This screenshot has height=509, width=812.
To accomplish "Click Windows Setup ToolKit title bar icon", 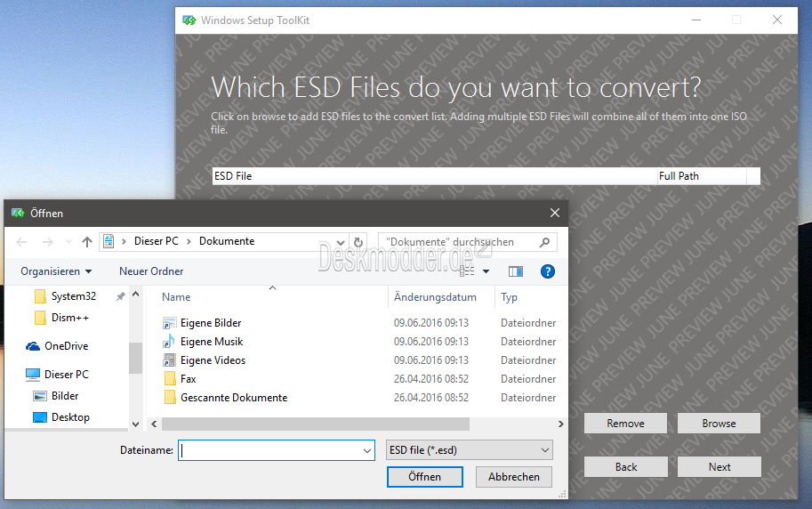I will tap(189, 20).
